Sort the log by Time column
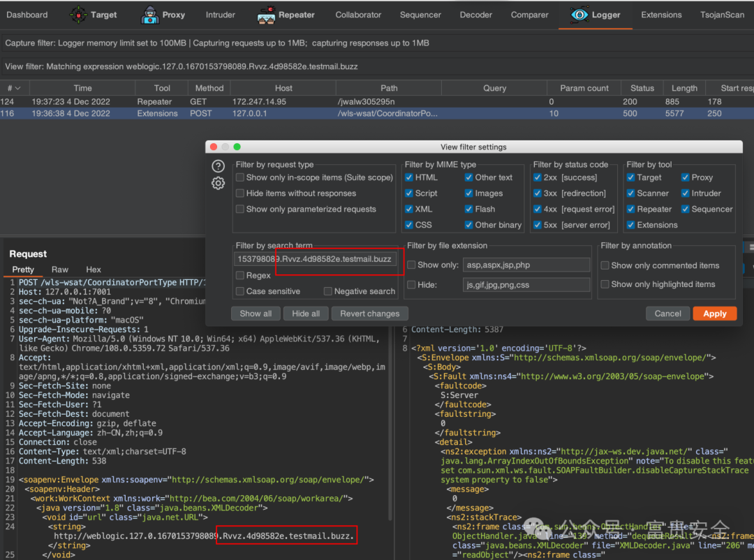 pyautogui.click(x=82, y=89)
